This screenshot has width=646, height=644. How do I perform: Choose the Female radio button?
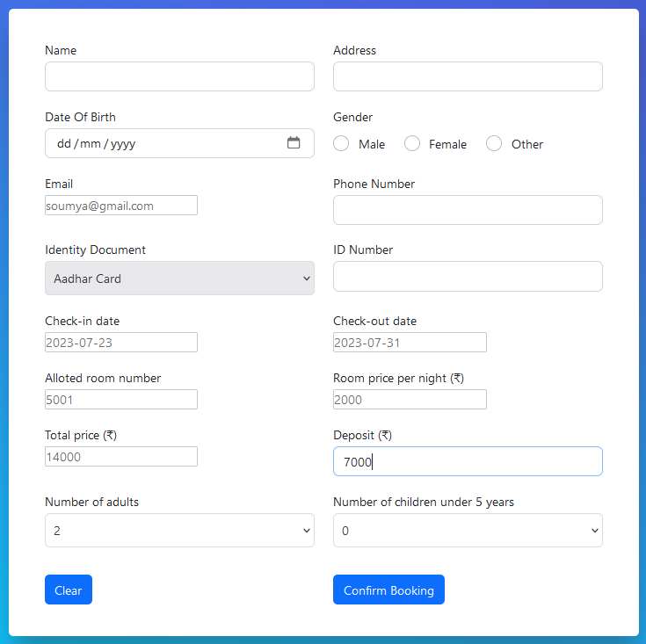click(x=412, y=144)
